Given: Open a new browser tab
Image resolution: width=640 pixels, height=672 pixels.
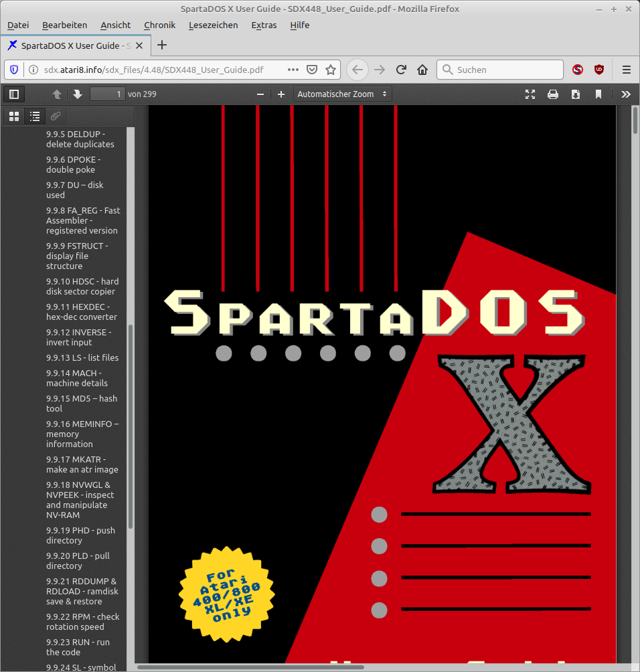Looking at the screenshot, I should pyautogui.click(x=161, y=45).
